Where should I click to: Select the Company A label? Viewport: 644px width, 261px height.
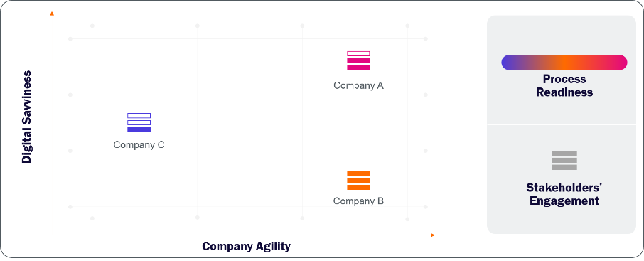click(358, 85)
